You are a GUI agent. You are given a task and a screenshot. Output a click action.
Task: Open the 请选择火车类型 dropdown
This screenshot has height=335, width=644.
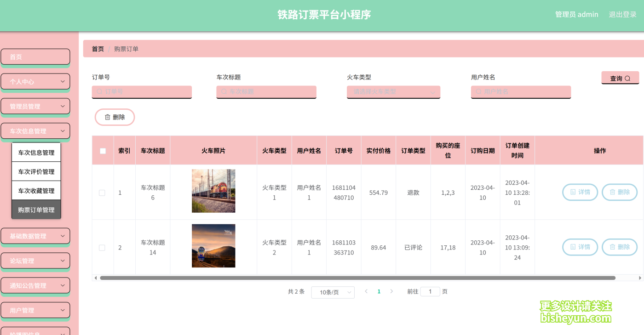[x=393, y=92]
